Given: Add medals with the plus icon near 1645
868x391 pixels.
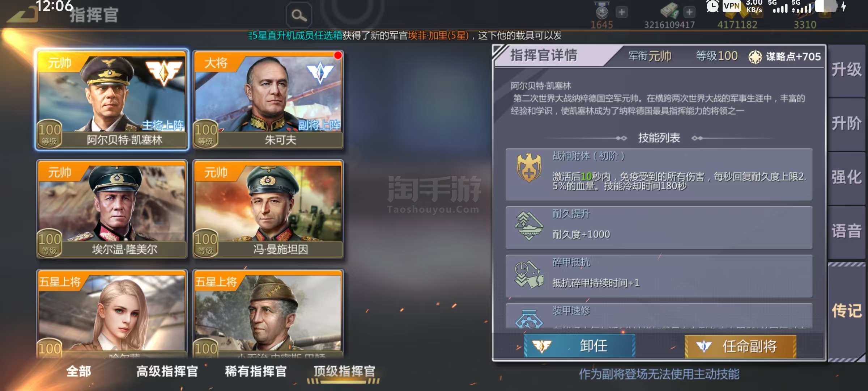Looking at the screenshot, I should click(x=621, y=12).
